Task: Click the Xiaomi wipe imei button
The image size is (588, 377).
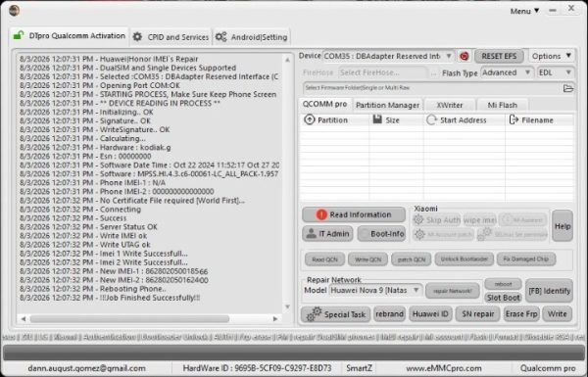Action: pos(479,220)
